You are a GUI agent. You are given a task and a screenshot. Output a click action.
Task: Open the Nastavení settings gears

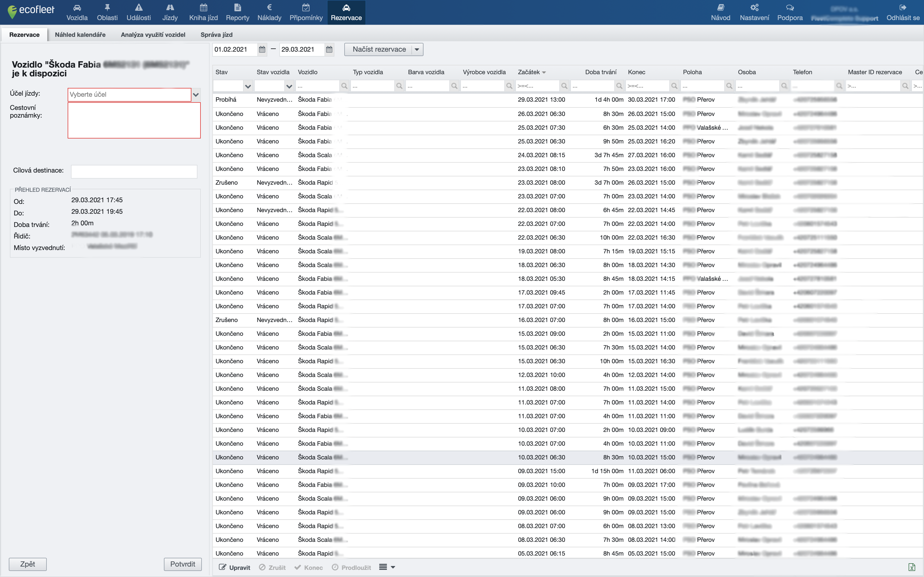pos(754,8)
